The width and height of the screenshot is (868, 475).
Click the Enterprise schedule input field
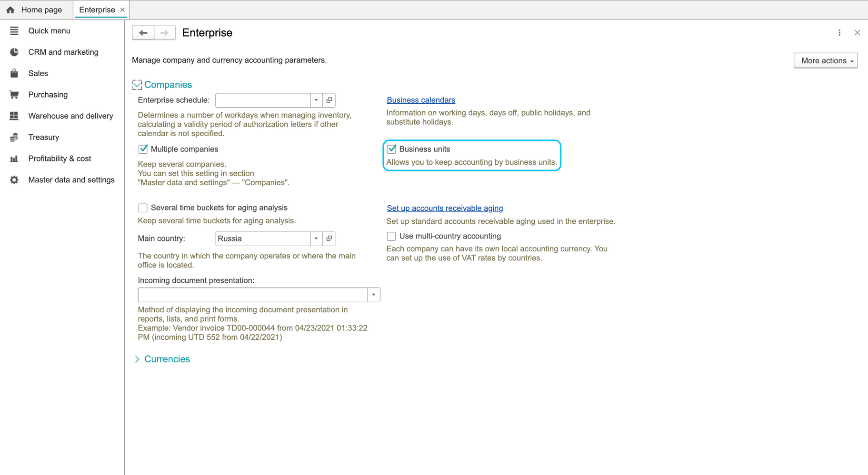coord(263,100)
